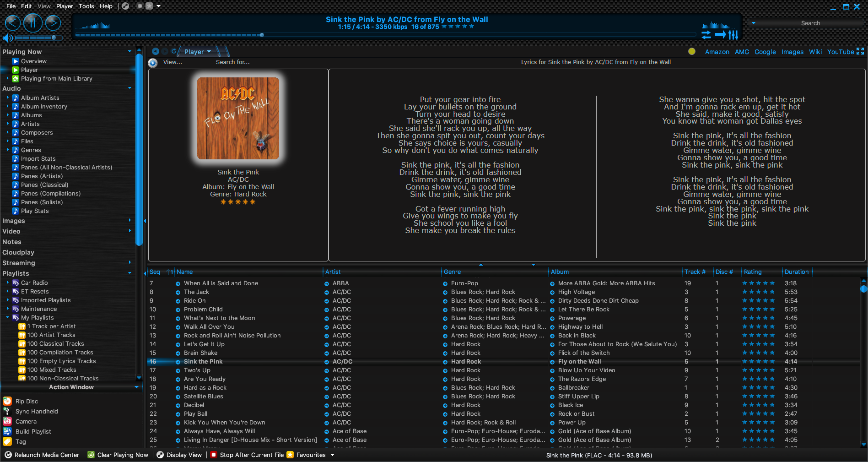Focus the Search field
The image size is (868, 462).
coord(810,23)
